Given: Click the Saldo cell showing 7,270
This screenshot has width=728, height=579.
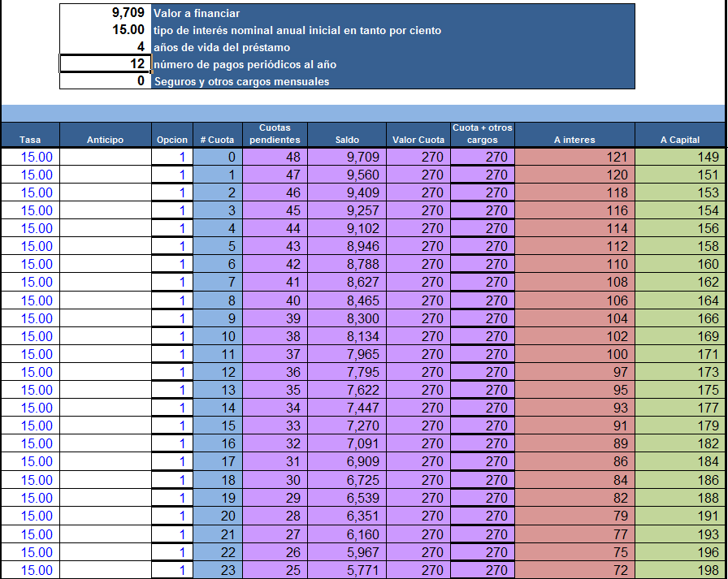Looking at the screenshot, I should coord(347,426).
